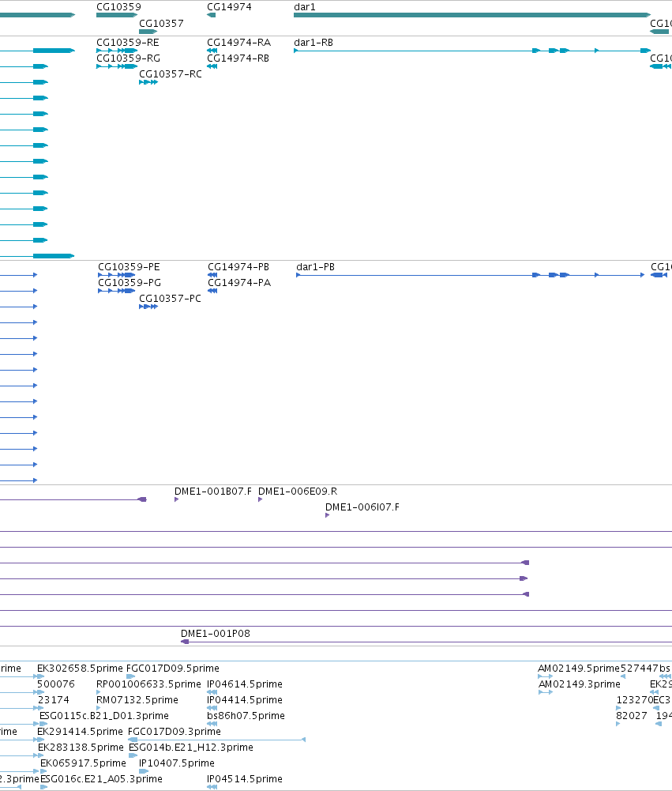The height and width of the screenshot is (791, 672).
Task: Select the CG14974 gene label
Action: coord(229,7)
